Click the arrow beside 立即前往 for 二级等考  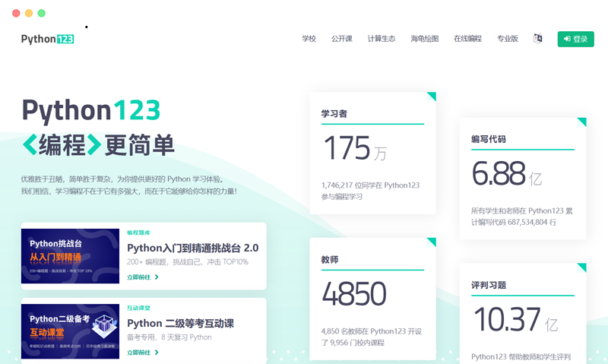point(157,353)
